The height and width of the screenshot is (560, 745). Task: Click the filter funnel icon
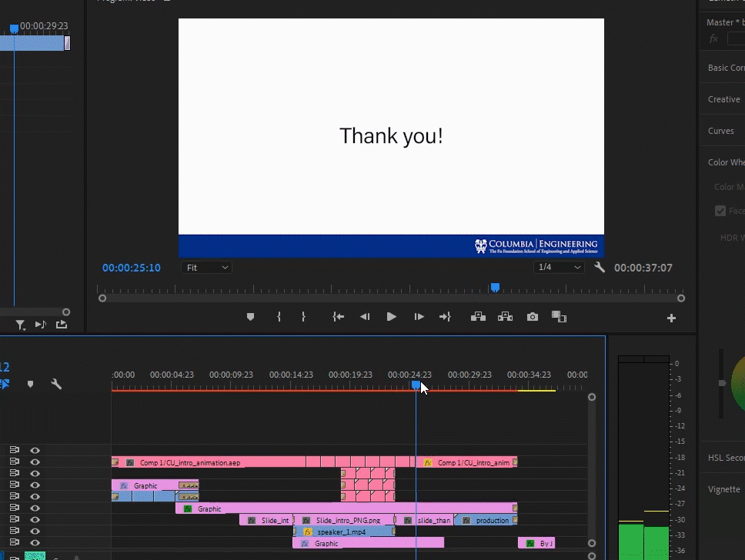click(x=20, y=325)
